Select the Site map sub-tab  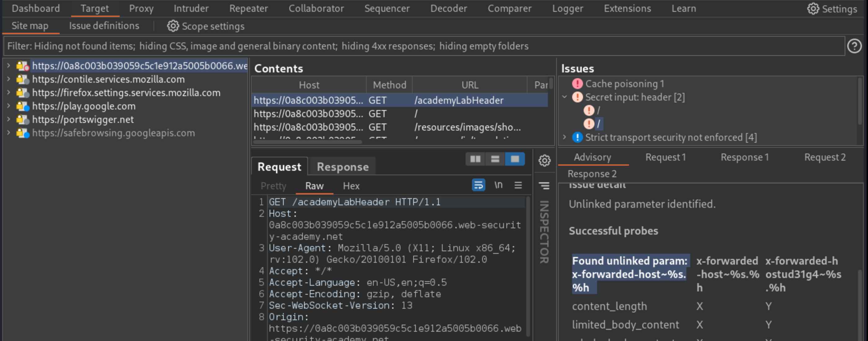tap(30, 26)
